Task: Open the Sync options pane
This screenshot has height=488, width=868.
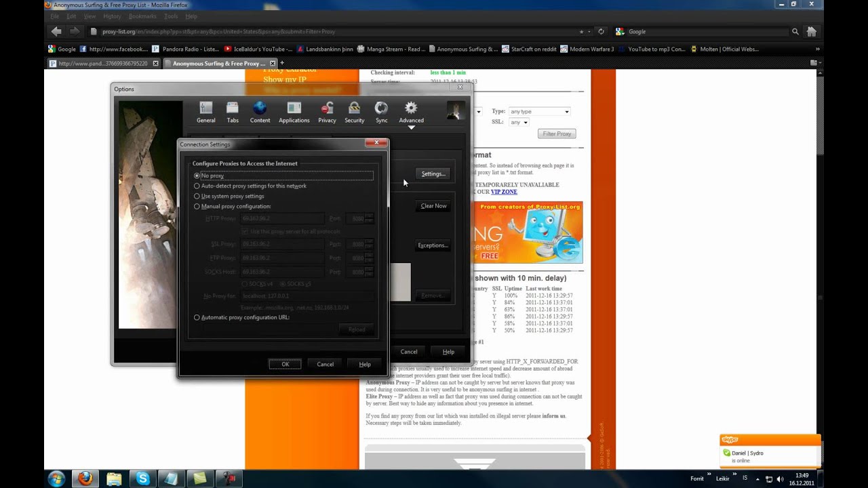Action: pyautogui.click(x=382, y=113)
